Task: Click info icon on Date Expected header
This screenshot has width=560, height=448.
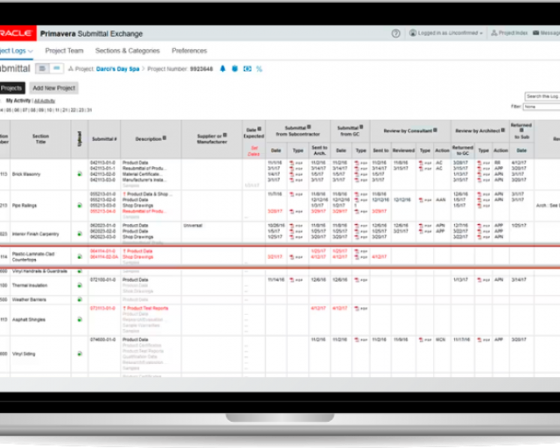Action: pyautogui.click(x=259, y=129)
